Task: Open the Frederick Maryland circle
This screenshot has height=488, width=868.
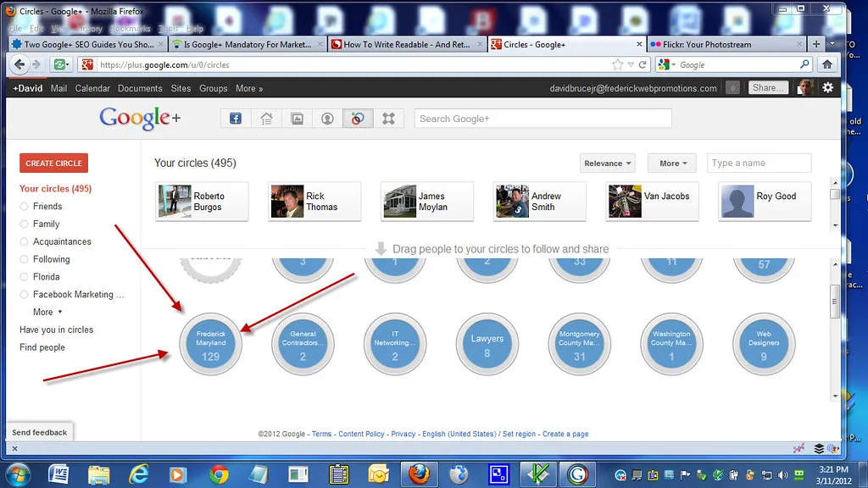Action: (x=211, y=344)
